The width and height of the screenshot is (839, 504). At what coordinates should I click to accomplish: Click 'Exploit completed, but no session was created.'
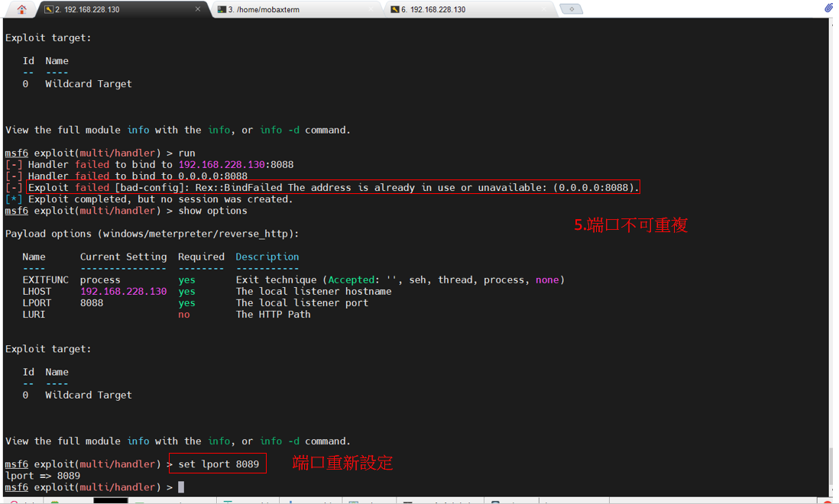[160, 199]
